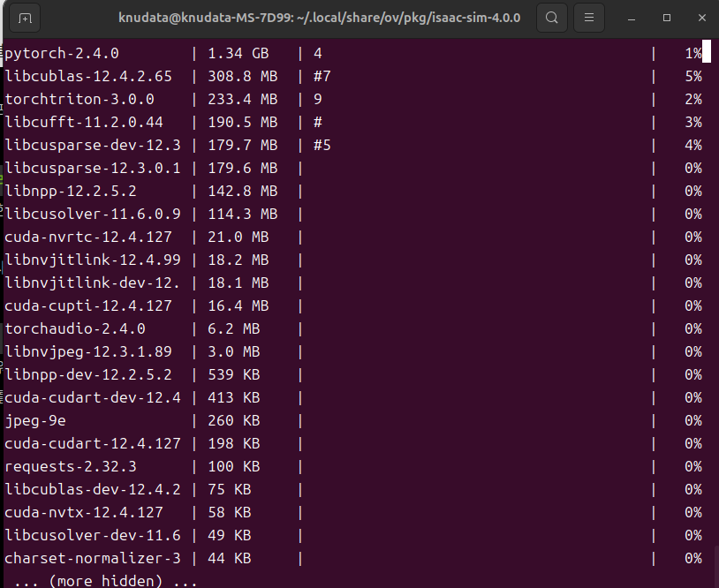The height and width of the screenshot is (588, 719).
Task: Click the 21.0 MB size value
Action: 238,237
